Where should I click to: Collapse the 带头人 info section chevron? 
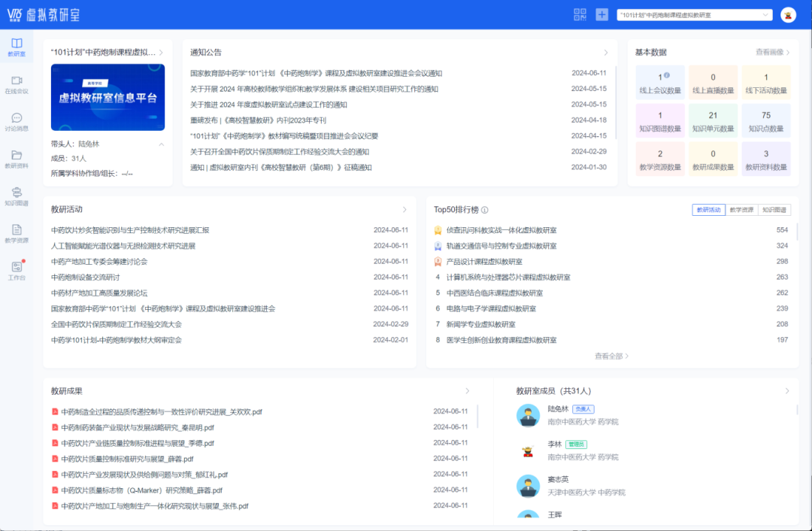pyautogui.click(x=161, y=144)
